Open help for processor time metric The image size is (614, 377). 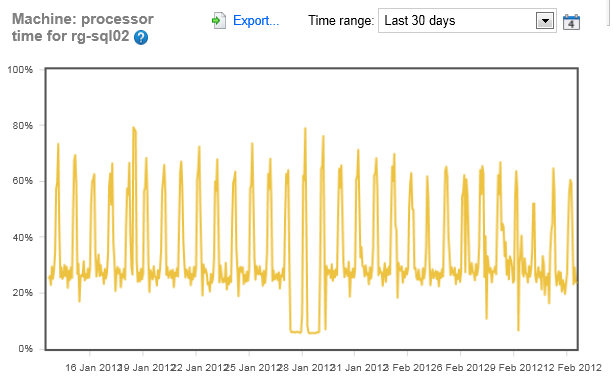coord(141,38)
